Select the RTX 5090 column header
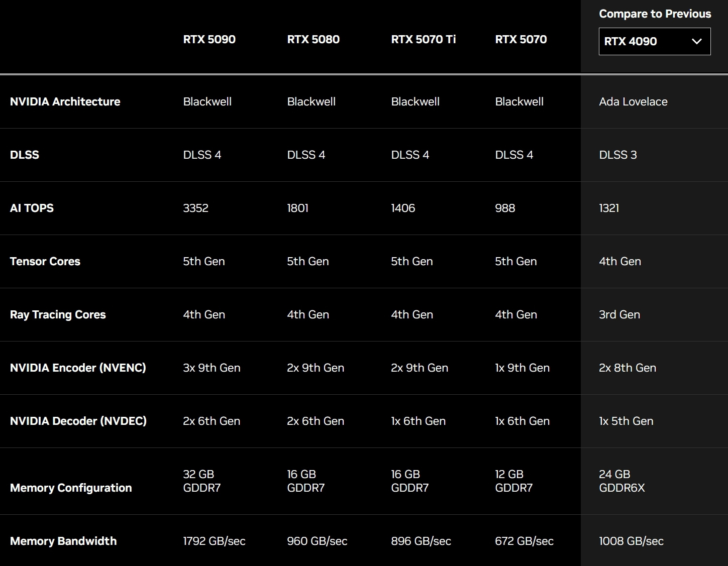Screen dimensions: 728x566 tap(209, 39)
